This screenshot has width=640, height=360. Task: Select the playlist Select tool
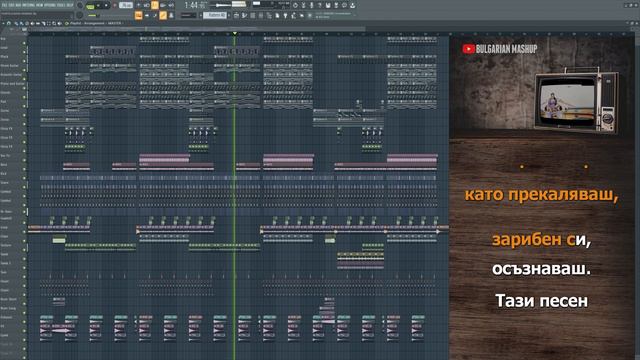pyautogui.click(x=49, y=23)
